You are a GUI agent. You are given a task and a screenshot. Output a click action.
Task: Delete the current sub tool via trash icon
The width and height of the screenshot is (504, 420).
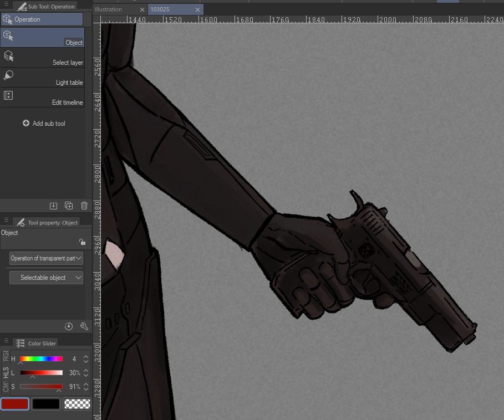point(84,206)
